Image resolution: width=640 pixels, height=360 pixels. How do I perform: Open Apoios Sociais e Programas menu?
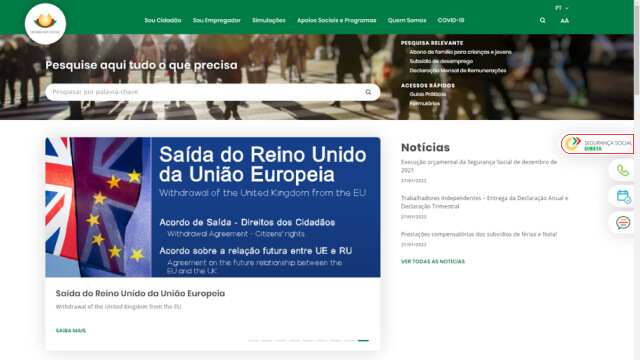(337, 20)
